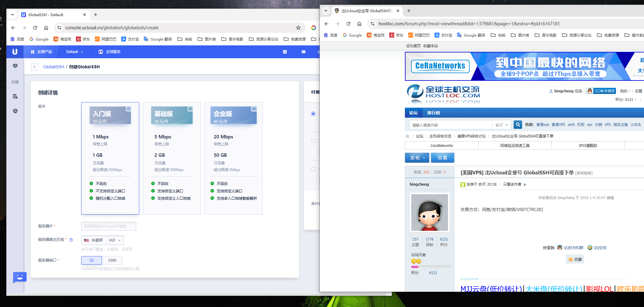The width and height of the screenshot is (644, 307).
Task: Click the sidebar storage list icon
Action: tap(15, 96)
